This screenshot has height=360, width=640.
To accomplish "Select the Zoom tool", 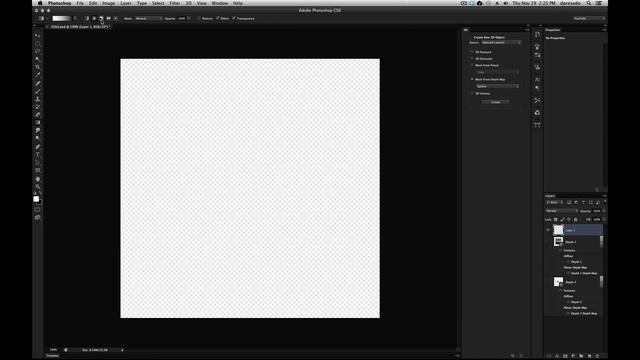I will click(38, 187).
